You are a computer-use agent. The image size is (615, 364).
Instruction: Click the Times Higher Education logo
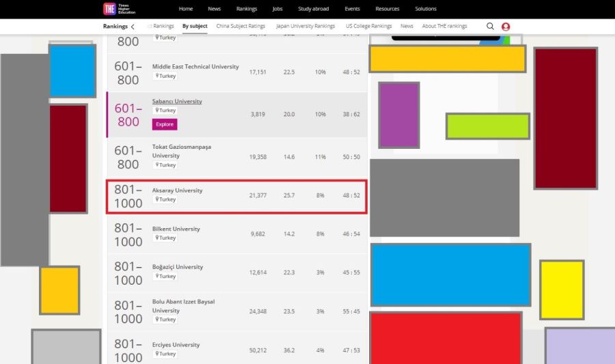[x=120, y=9]
